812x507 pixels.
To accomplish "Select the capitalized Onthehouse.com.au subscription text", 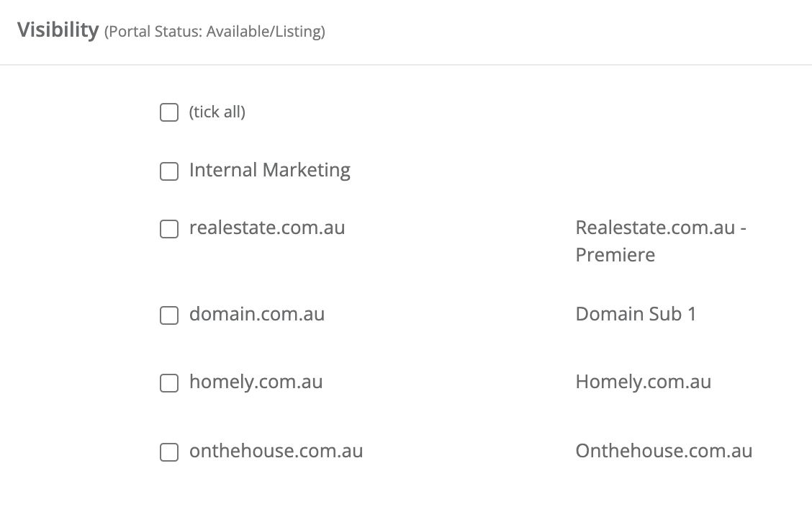I will coord(664,451).
